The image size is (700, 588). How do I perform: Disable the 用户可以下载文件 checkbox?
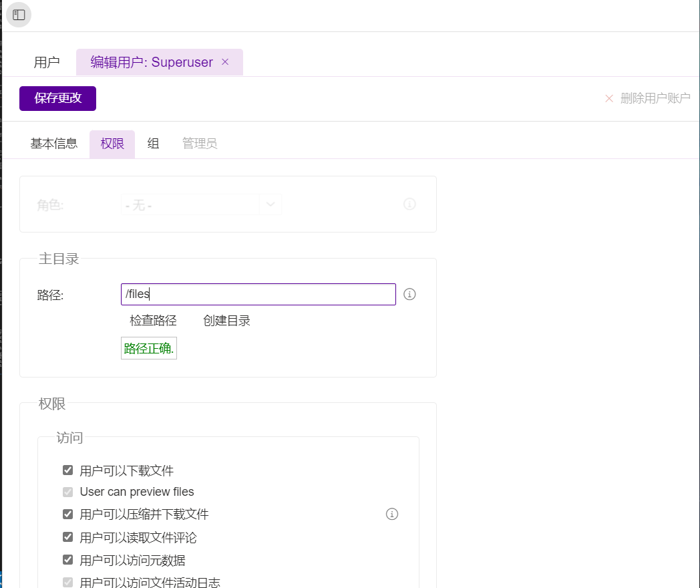click(x=67, y=470)
